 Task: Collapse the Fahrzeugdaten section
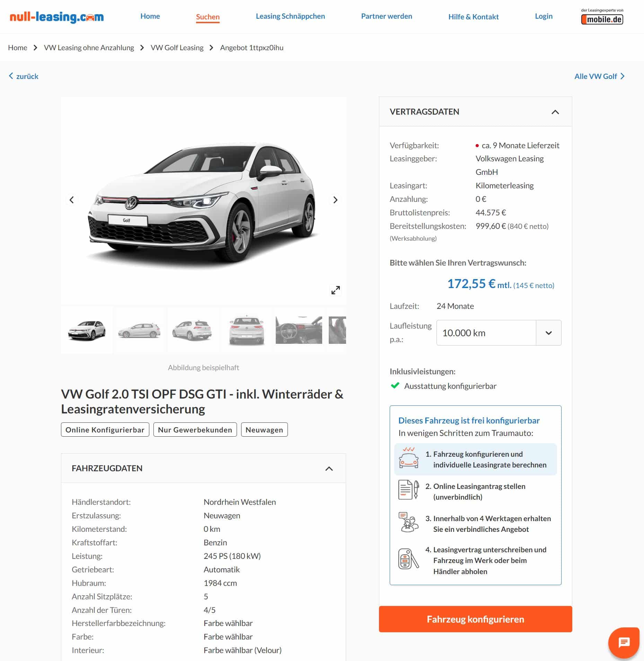point(329,468)
